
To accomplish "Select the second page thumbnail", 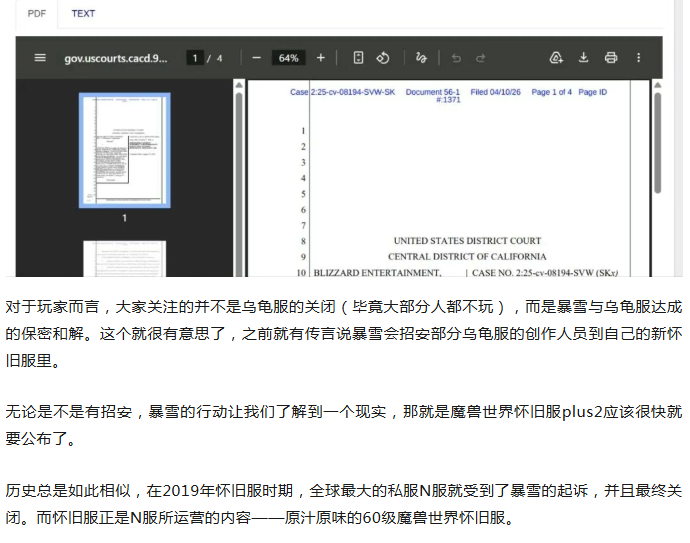I will (x=125, y=258).
